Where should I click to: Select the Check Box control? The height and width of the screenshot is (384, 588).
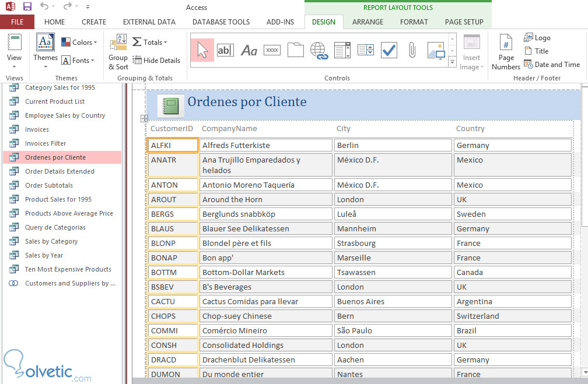[389, 50]
